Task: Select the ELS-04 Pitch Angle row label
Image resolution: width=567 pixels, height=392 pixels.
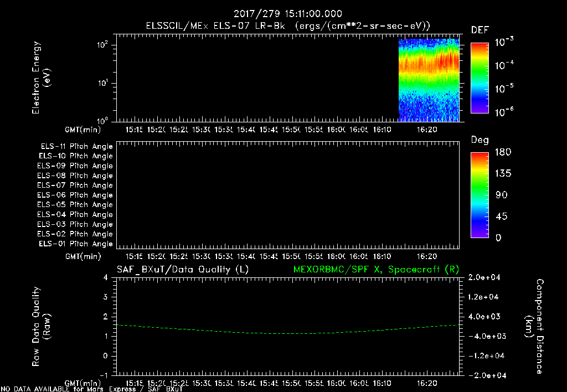Action: pos(75,214)
